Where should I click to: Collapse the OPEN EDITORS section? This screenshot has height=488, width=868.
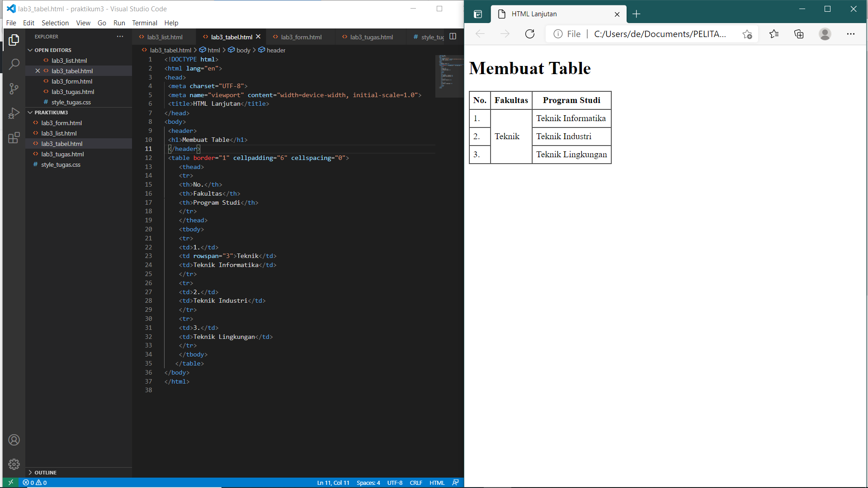(30, 50)
